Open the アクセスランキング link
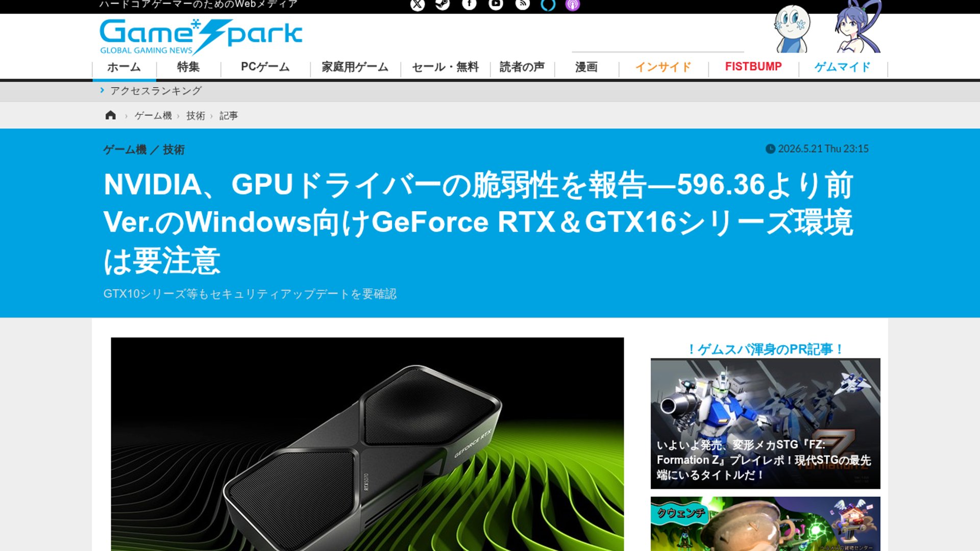980x551 pixels. pos(156,91)
